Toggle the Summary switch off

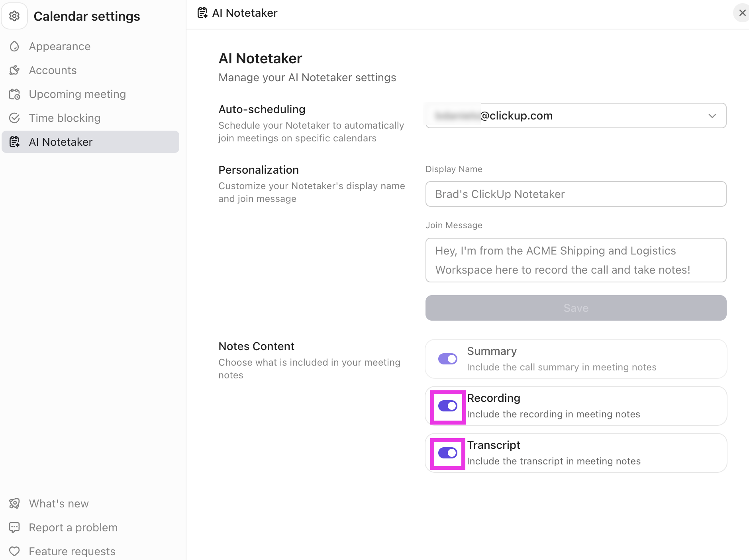coord(447,359)
